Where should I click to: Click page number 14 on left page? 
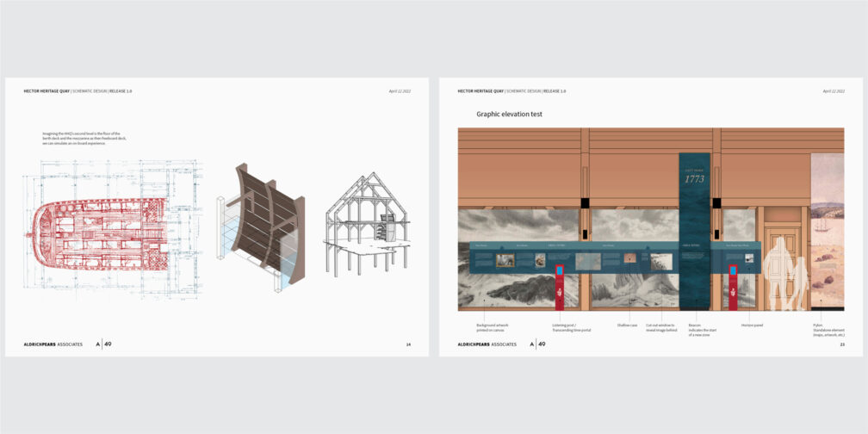(408, 344)
